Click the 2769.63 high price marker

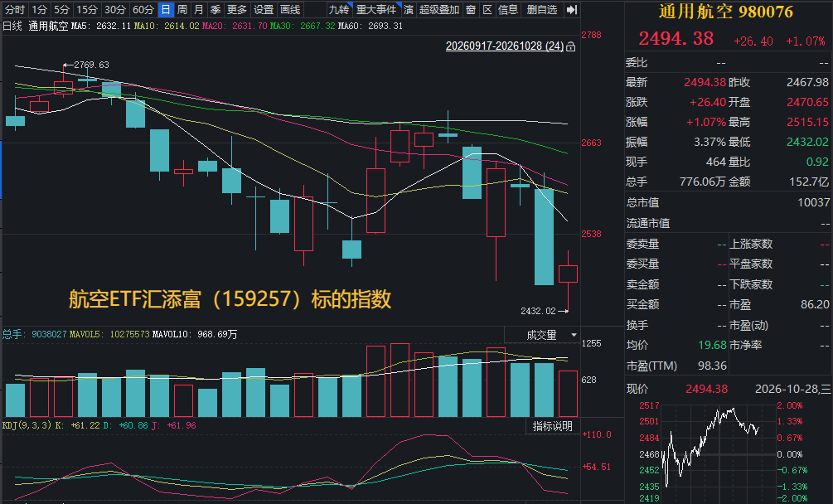point(91,65)
